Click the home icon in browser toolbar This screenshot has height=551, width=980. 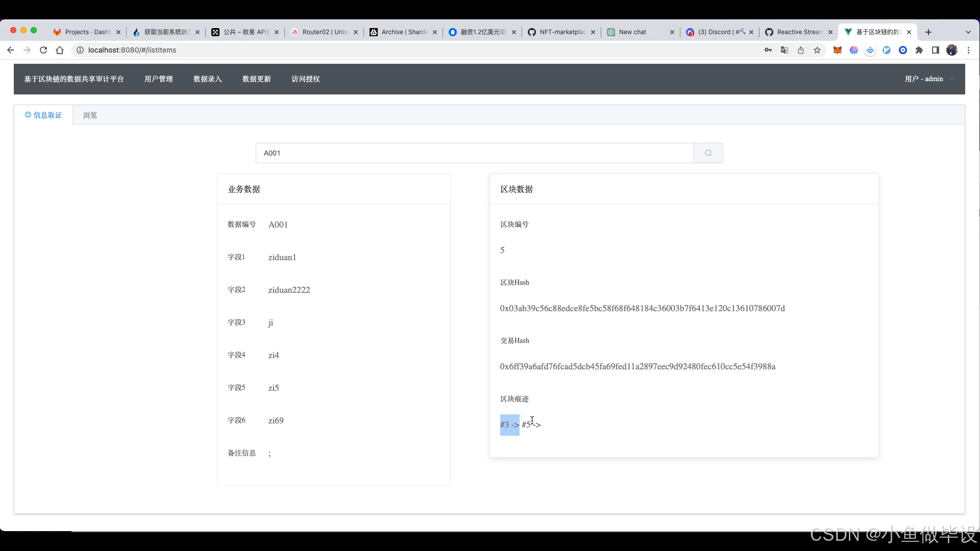60,50
